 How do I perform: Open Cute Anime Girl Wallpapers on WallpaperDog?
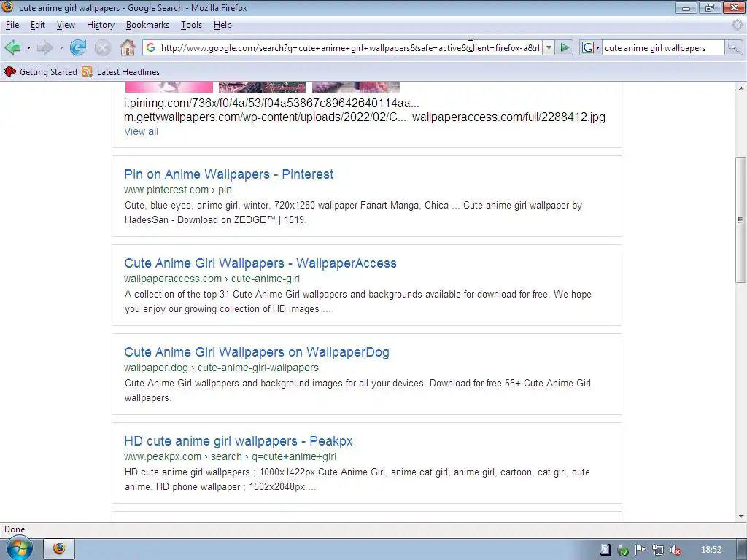(257, 352)
